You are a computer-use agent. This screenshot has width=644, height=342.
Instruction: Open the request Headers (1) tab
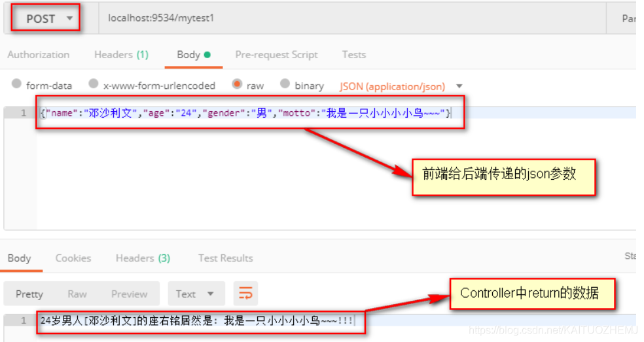(121, 55)
